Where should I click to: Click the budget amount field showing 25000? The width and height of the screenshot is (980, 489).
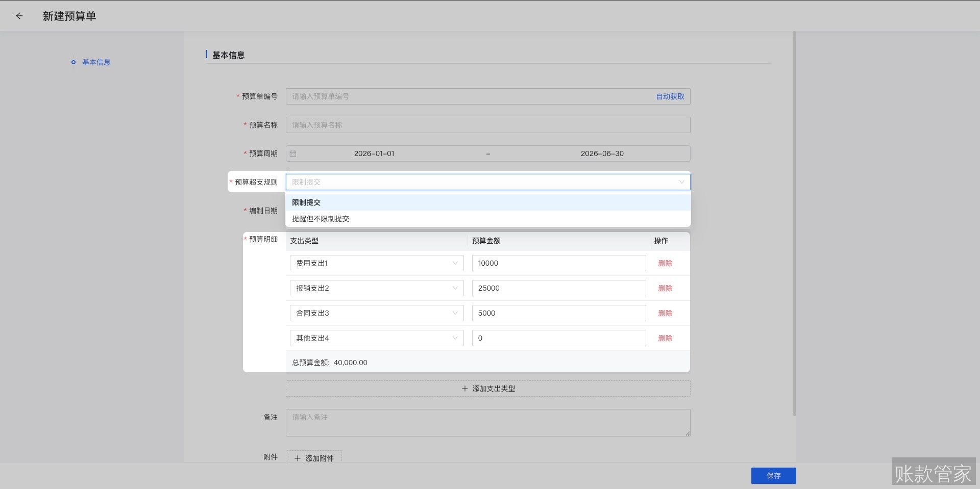click(558, 288)
